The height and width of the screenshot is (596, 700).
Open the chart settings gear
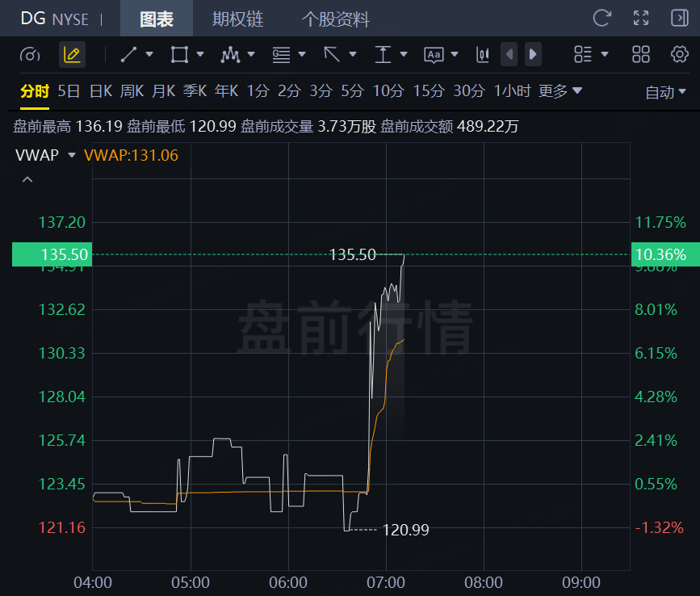(680, 54)
